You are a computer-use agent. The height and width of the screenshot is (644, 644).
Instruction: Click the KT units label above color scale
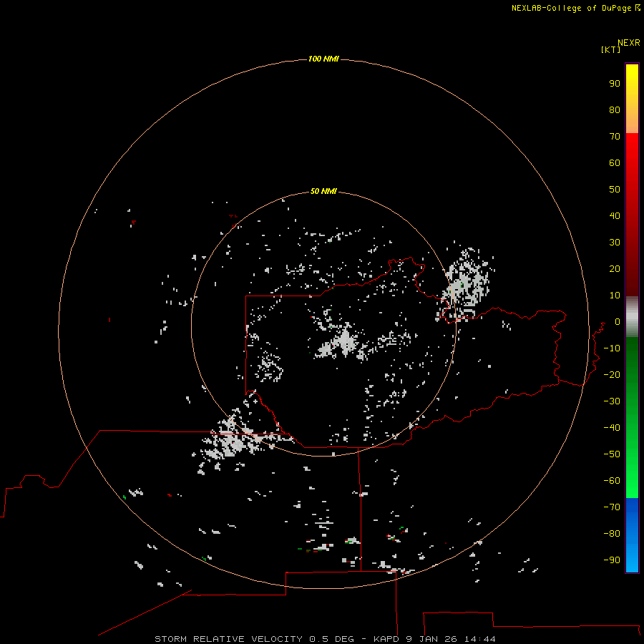pos(611,49)
